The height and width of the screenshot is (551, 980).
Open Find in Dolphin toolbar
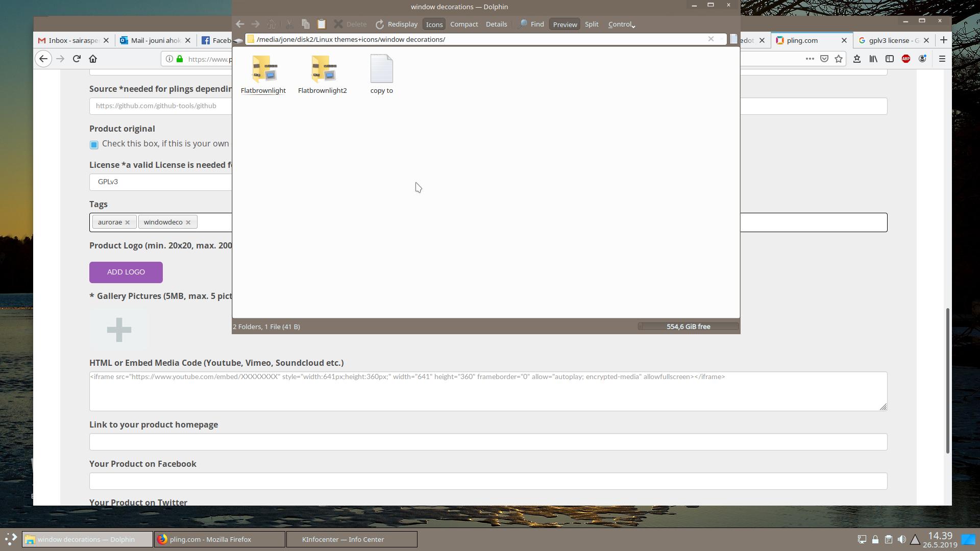531,24
